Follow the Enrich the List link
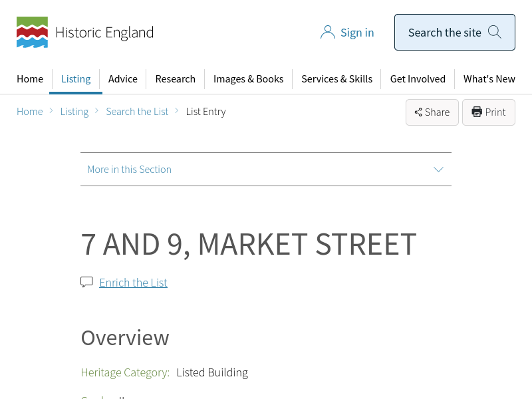 pyautogui.click(x=133, y=283)
